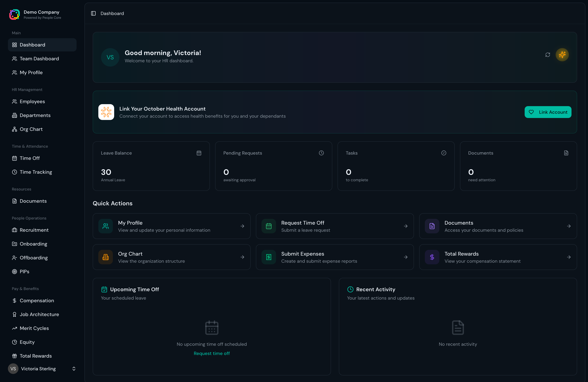Click the Documents card file icon

click(x=566, y=153)
